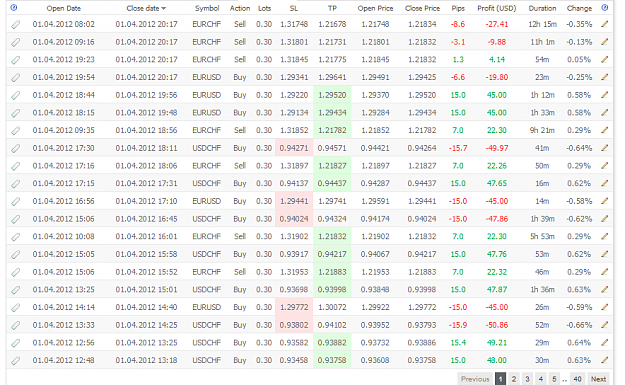Click the highlighted SL value 1.29441
Image resolution: width=625 pixels, height=385 pixels.
click(294, 201)
